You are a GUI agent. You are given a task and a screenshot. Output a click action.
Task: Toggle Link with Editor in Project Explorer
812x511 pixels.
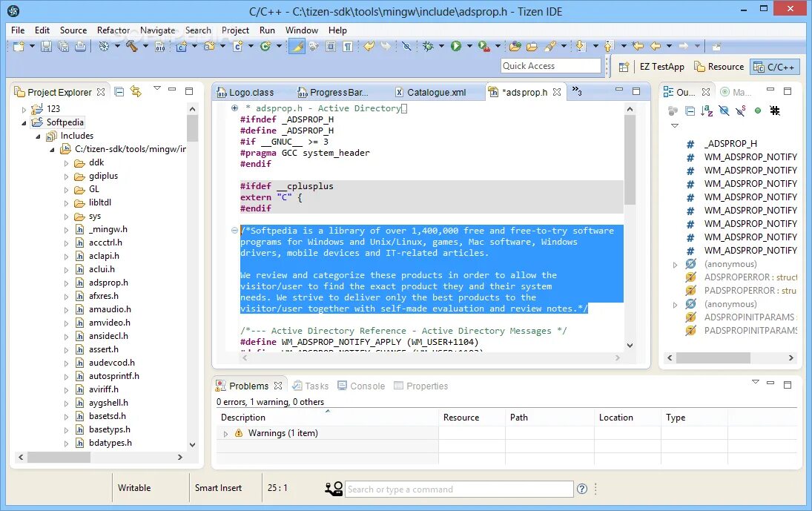coord(136,92)
